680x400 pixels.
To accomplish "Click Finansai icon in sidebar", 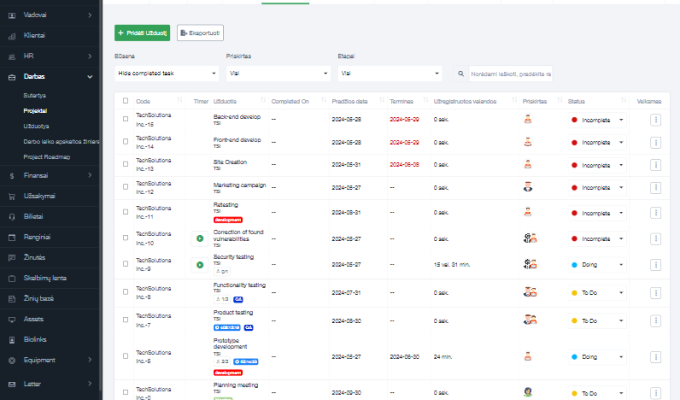I will pos(10,175).
